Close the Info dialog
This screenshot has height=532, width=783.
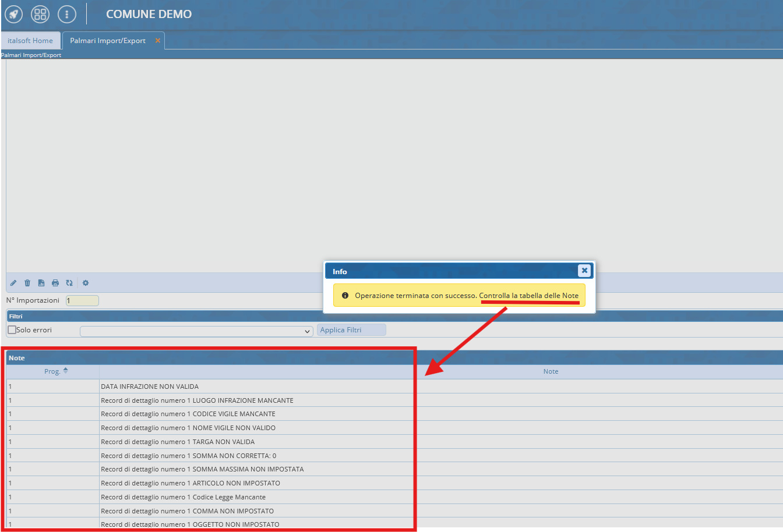pyautogui.click(x=584, y=271)
